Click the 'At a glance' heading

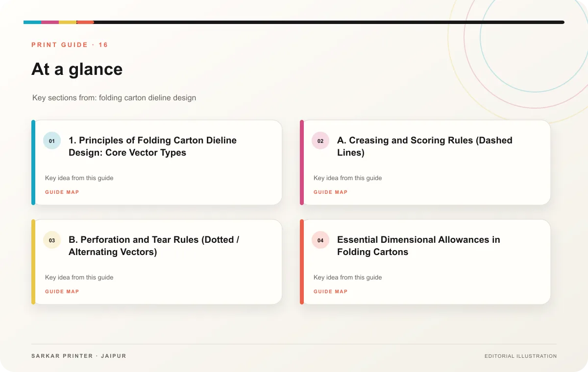(77, 70)
